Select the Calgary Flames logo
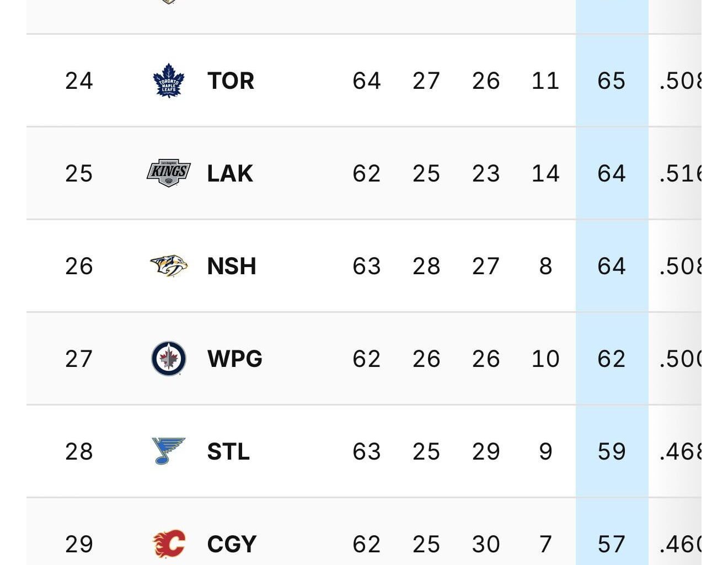The height and width of the screenshot is (565, 728). (x=168, y=544)
